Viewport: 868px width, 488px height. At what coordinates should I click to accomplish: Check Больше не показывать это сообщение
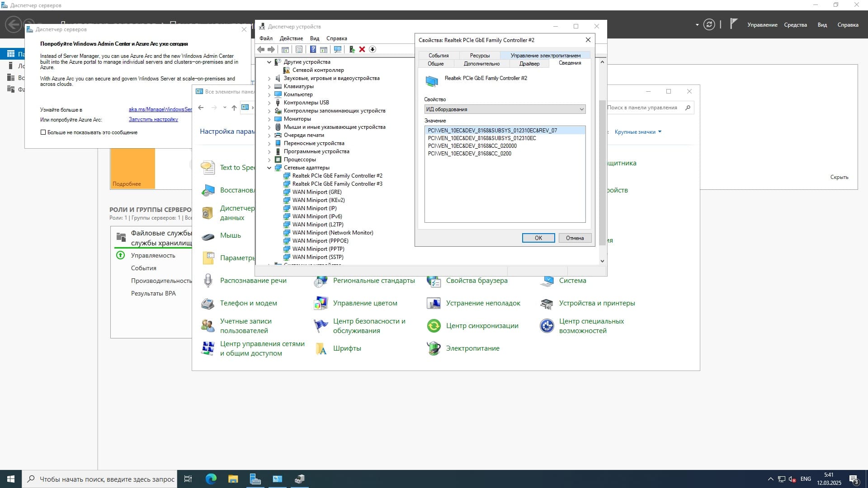tap(43, 132)
